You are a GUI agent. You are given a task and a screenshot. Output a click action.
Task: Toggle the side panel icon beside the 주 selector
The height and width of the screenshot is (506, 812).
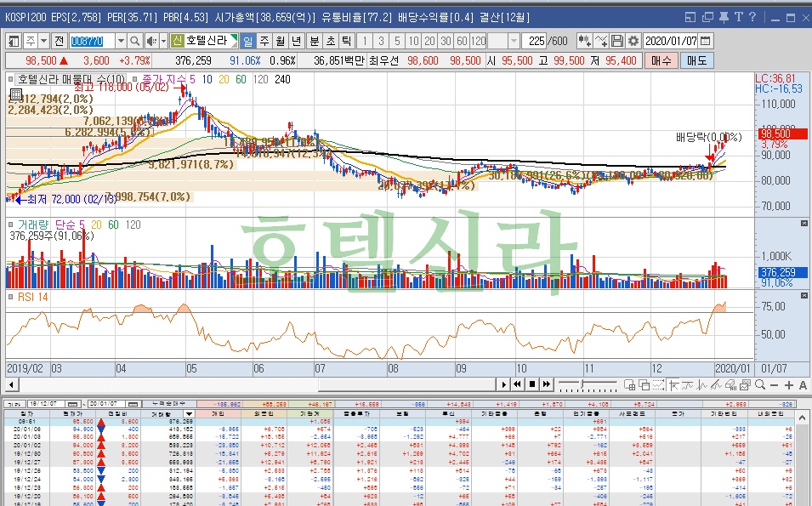[14, 41]
